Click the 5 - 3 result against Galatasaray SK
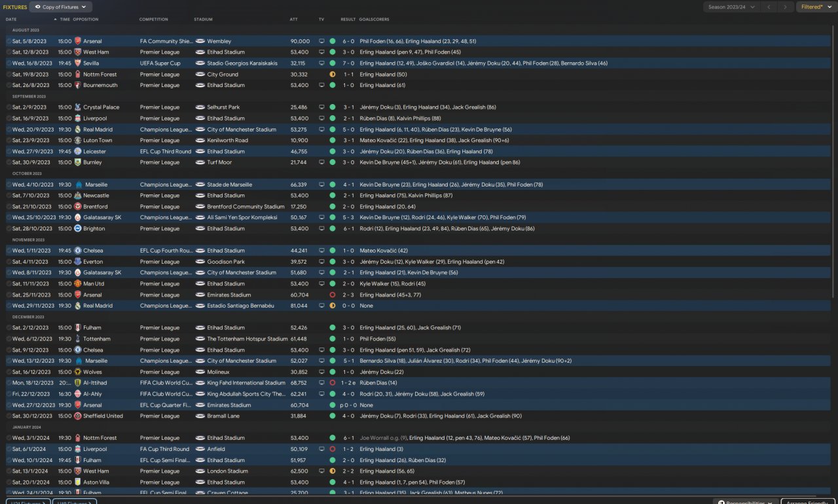 coord(348,217)
